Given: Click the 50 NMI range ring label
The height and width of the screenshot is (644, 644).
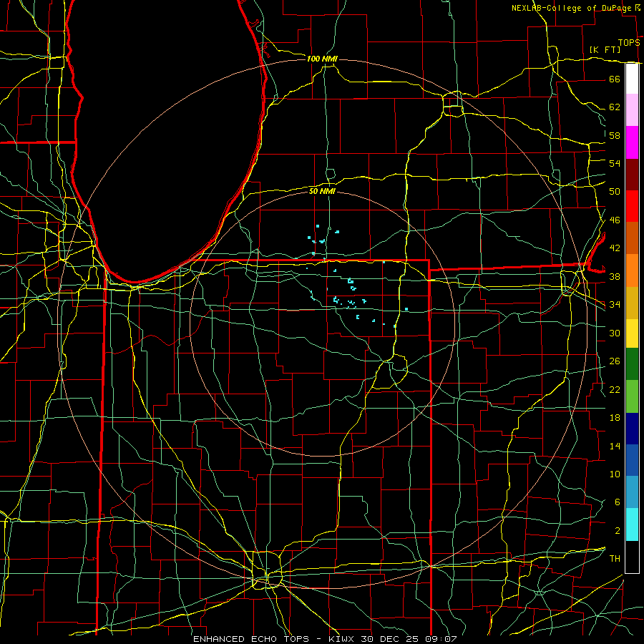Looking at the screenshot, I should click(322, 191).
